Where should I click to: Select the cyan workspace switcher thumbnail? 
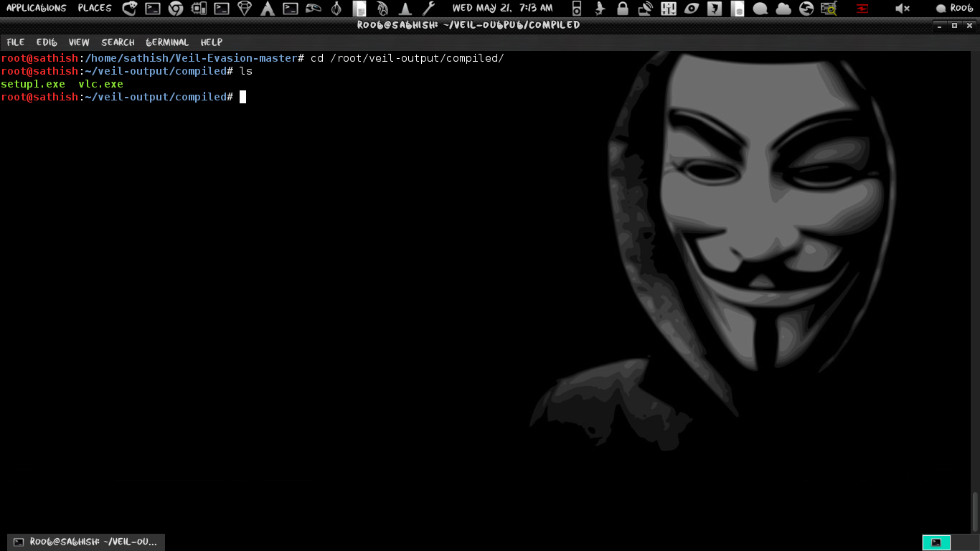coord(936,542)
